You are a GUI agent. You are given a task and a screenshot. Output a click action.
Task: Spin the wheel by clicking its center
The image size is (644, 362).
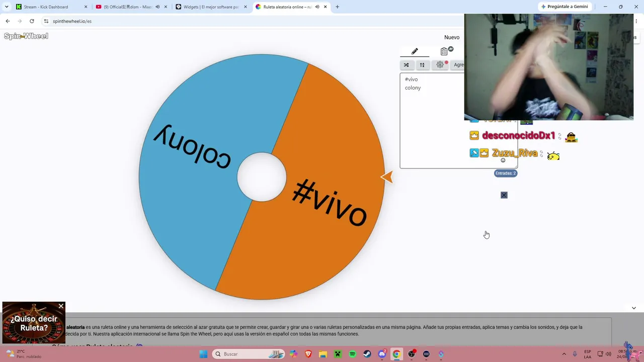[x=262, y=177]
